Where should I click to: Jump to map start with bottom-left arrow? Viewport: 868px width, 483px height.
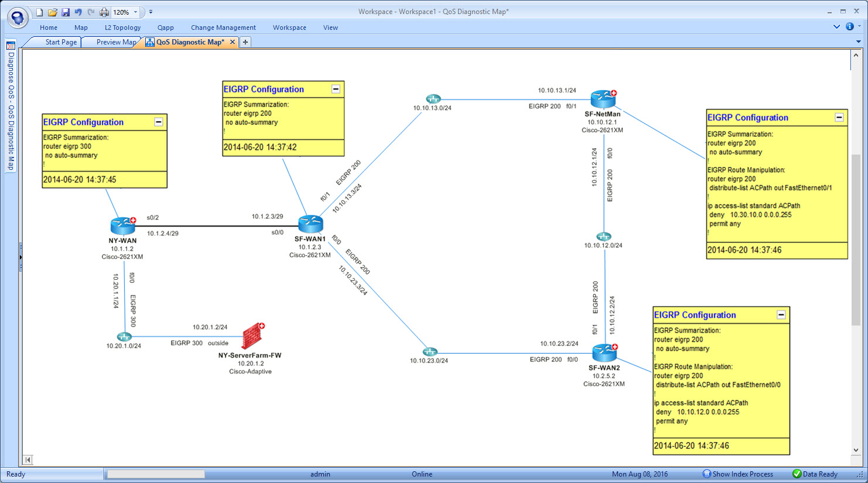coord(28,460)
